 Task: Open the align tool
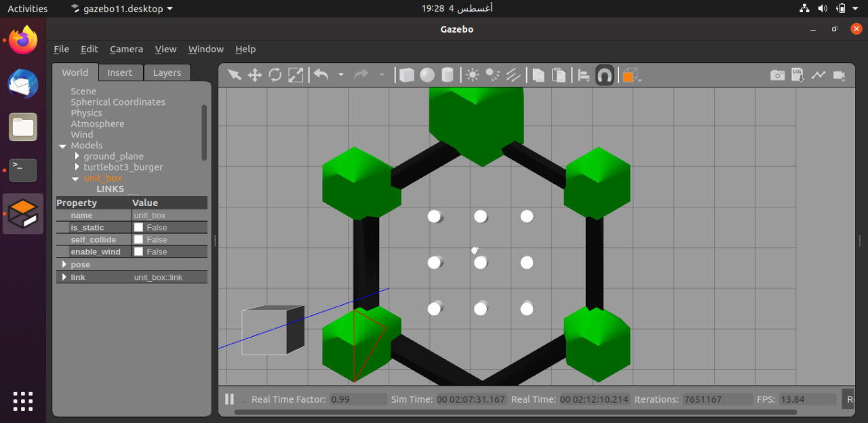[584, 75]
